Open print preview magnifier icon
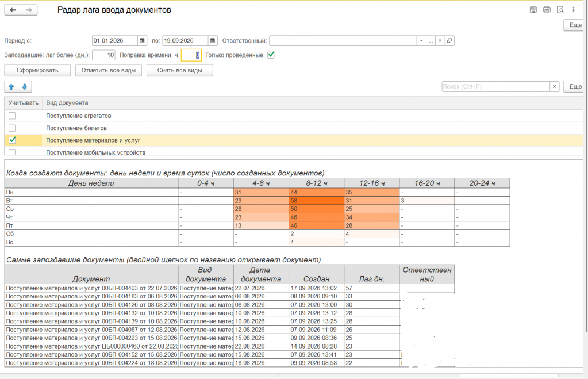 pos(560,10)
